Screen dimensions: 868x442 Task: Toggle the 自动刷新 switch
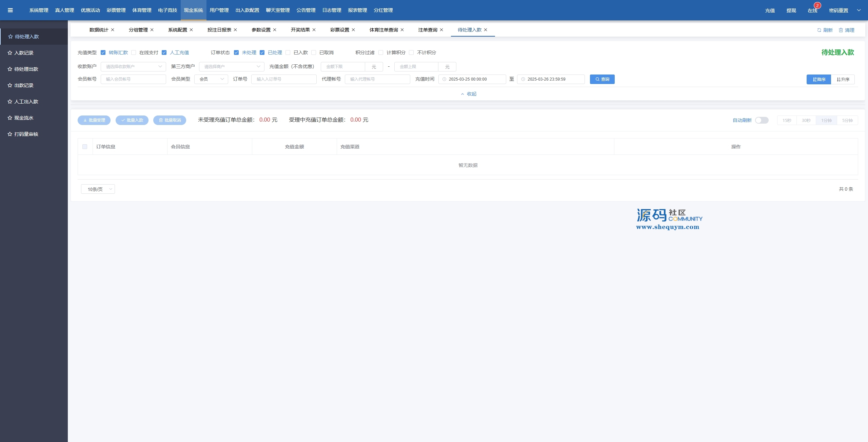tap(762, 120)
